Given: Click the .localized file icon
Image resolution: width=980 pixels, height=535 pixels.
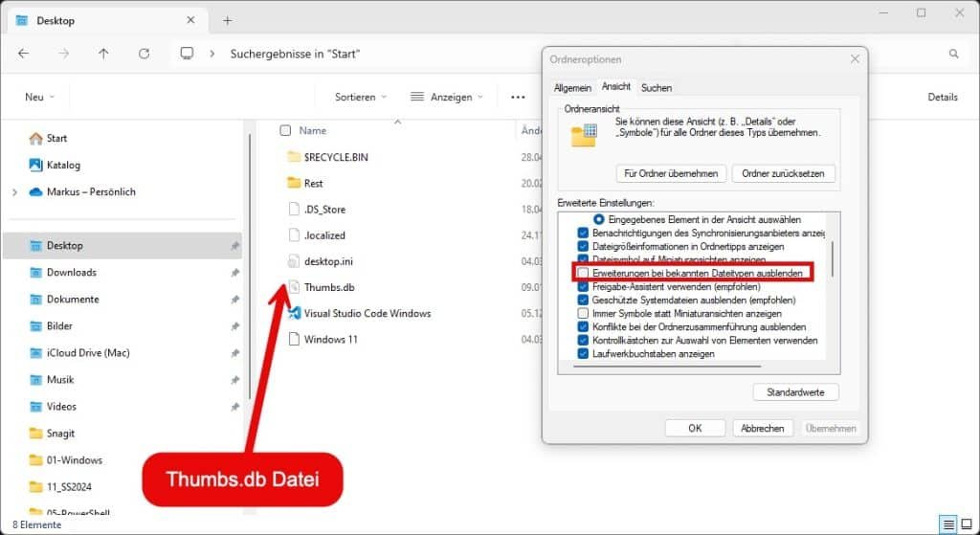Looking at the screenshot, I should pos(294,235).
